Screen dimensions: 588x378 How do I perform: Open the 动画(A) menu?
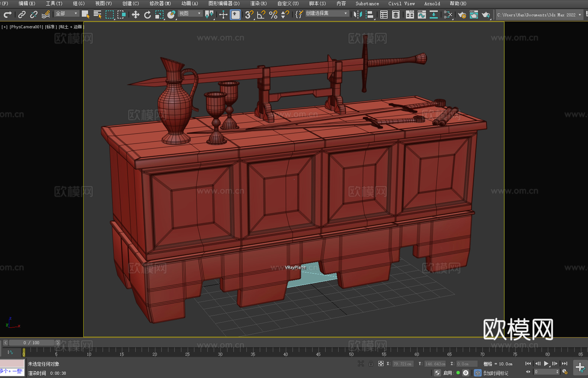(190, 3)
